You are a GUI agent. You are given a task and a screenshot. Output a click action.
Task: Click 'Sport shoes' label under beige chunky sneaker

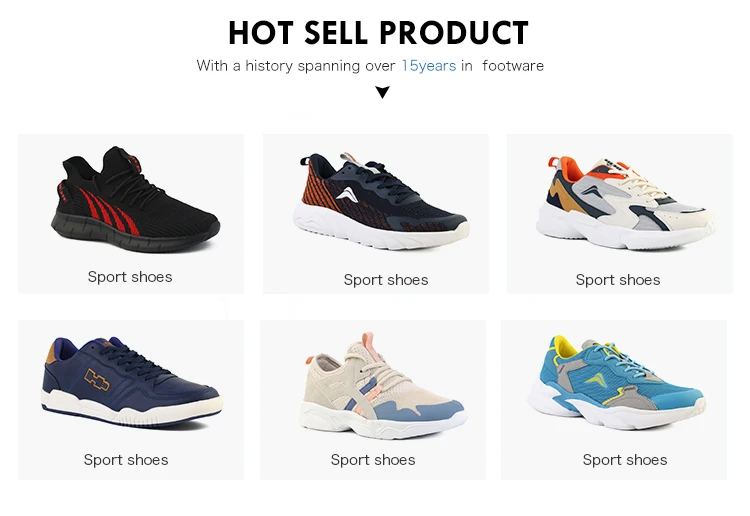point(618,280)
